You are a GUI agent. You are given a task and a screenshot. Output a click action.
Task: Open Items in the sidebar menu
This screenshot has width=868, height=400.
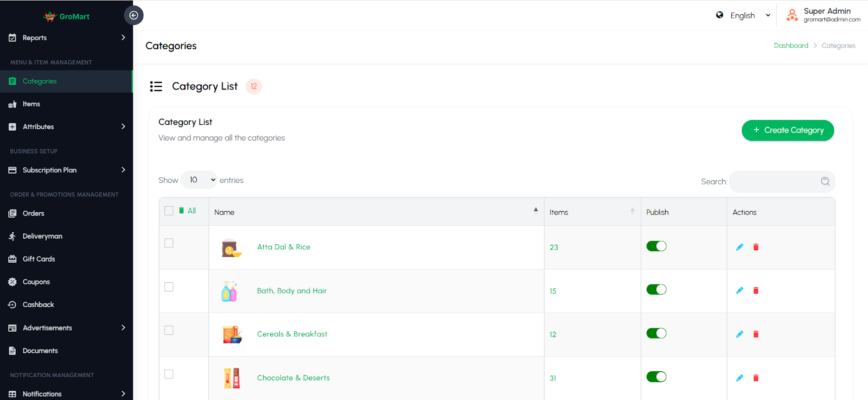tap(31, 104)
